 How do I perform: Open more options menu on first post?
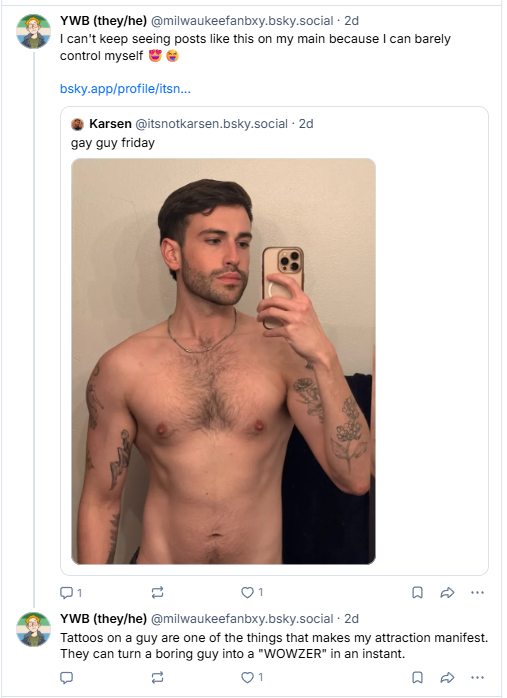477,592
